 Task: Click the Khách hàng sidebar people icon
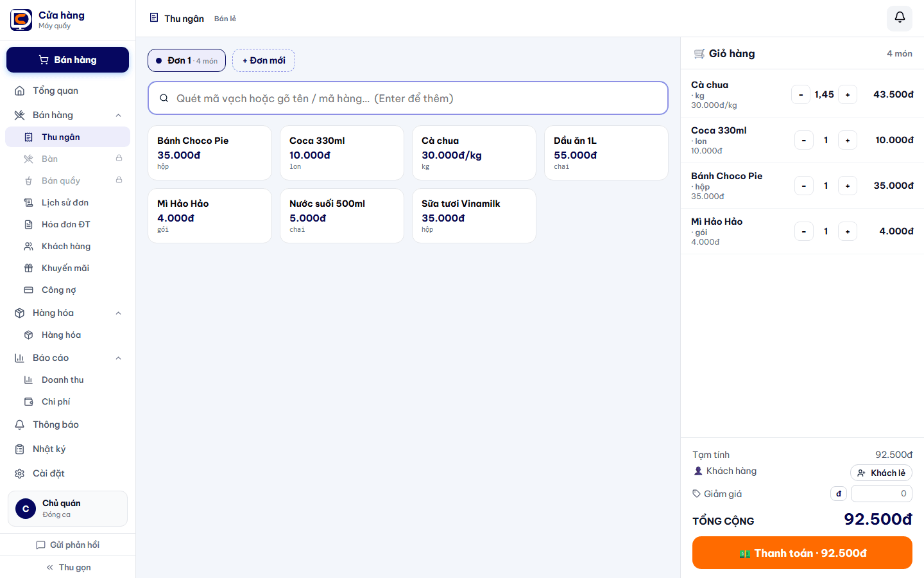tap(28, 246)
